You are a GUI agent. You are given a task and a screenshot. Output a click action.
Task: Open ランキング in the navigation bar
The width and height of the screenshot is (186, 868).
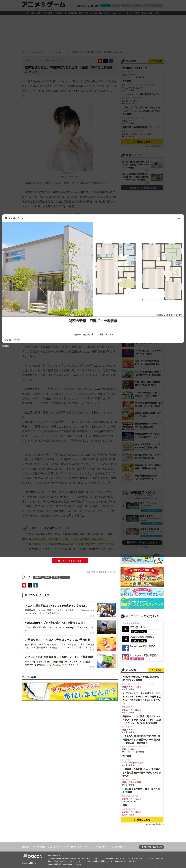135,13
